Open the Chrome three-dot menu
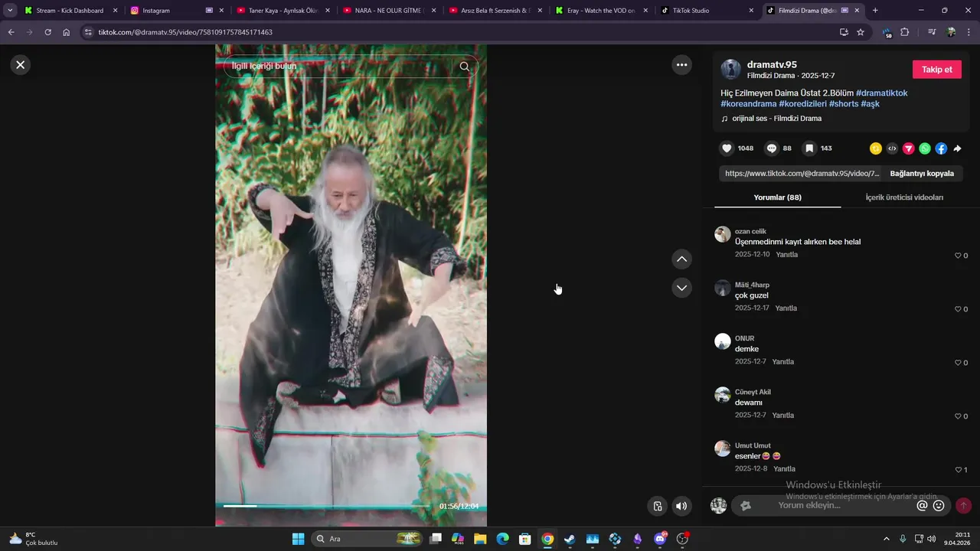980x551 pixels. (969, 32)
